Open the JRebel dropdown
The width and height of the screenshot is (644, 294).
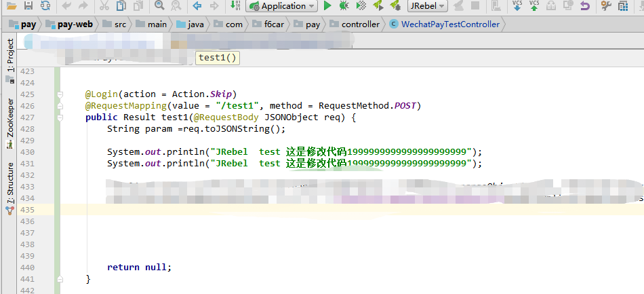coord(428,5)
